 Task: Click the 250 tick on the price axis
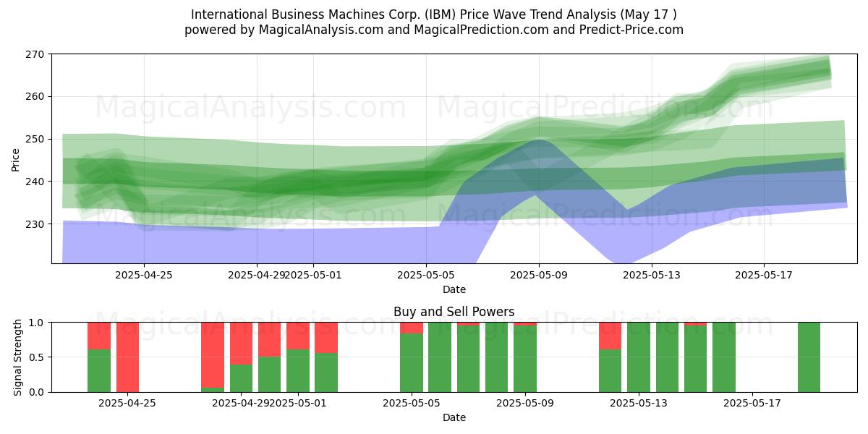(x=36, y=139)
